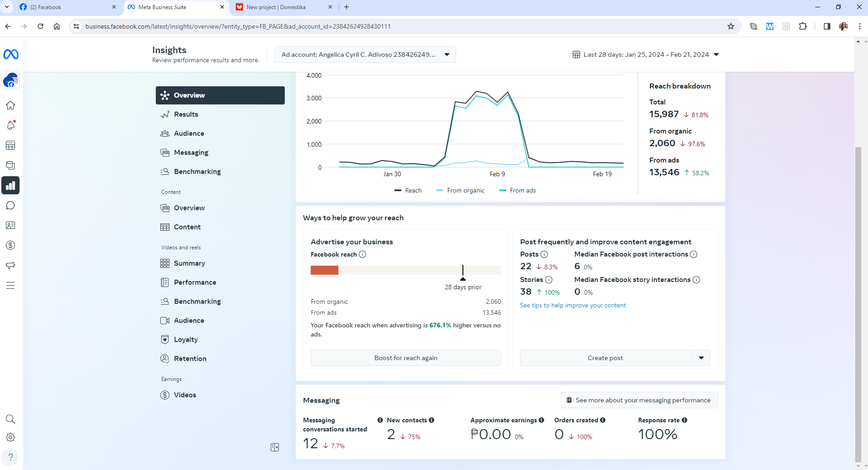This screenshot has height=470, width=868.
Task: Click the search magnifier in left rail
Action: (x=10, y=419)
